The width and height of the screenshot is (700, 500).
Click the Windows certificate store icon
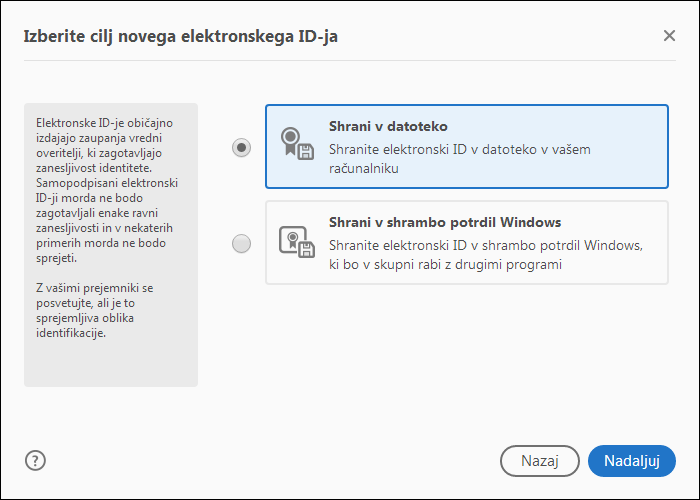click(297, 243)
